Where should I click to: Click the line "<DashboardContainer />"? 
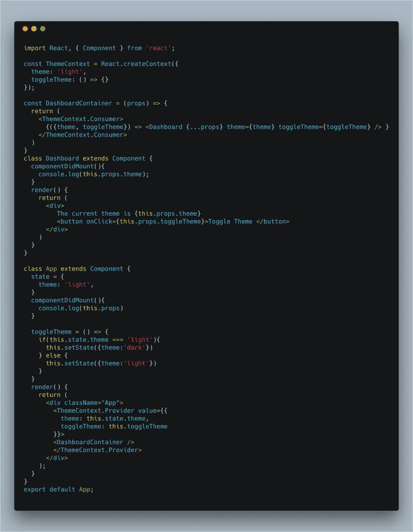94,442
